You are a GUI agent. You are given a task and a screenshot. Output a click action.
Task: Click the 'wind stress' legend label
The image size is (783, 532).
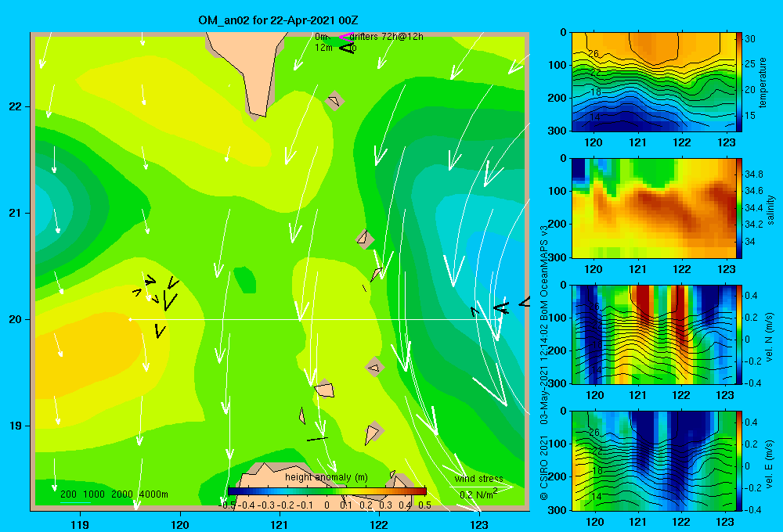pos(479,479)
